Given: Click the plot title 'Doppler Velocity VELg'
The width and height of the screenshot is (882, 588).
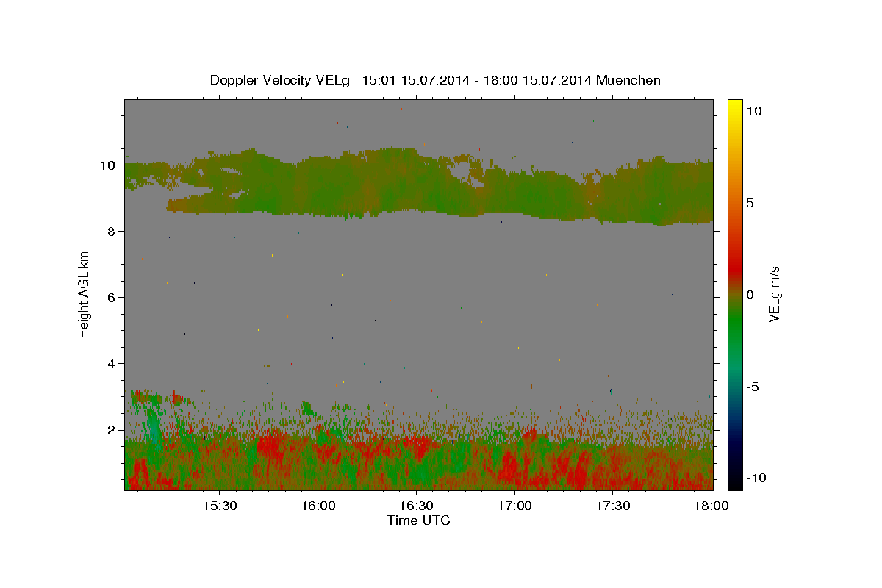Looking at the screenshot, I should click(279, 80).
